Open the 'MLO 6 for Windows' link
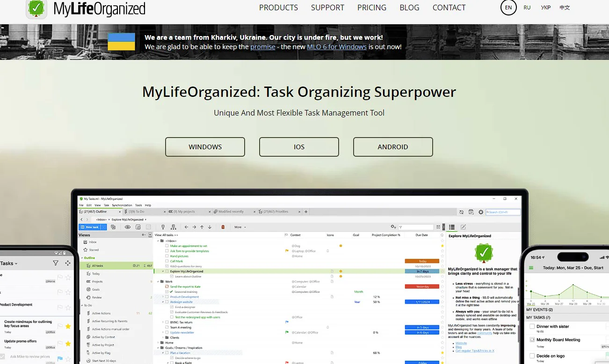Image resolution: width=609 pixels, height=364 pixels. pyautogui.click(x=337, y=47)
